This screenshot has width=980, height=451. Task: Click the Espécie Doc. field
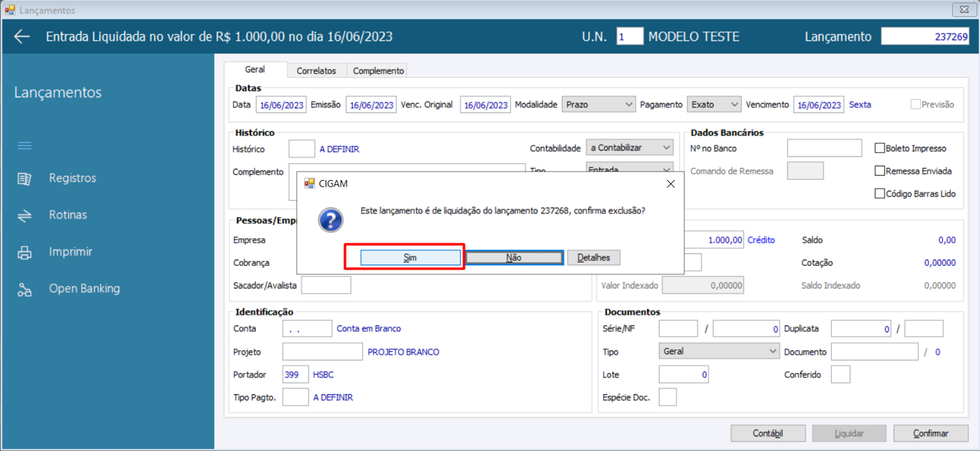[x=668, y=397]
